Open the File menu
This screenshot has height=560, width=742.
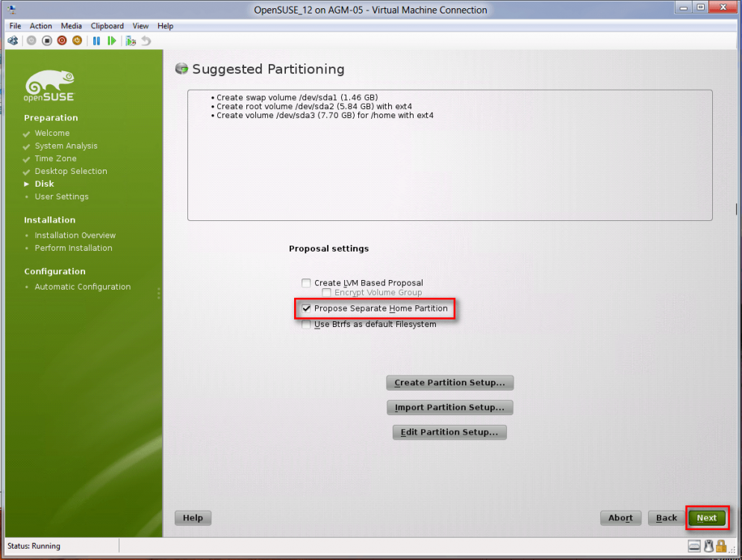tap(16, 26)
